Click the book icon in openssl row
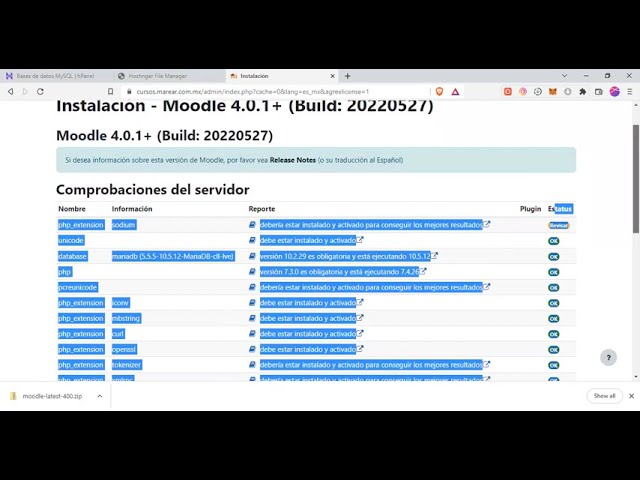Screen dimensions: 640x480 coord(252,349)
